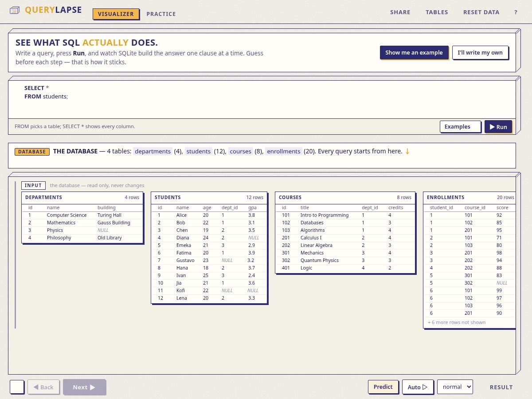Click inside the SQL query editor
Image resolution: width=532 pixels, height=399 pixels.
click(x=262, y=100)
